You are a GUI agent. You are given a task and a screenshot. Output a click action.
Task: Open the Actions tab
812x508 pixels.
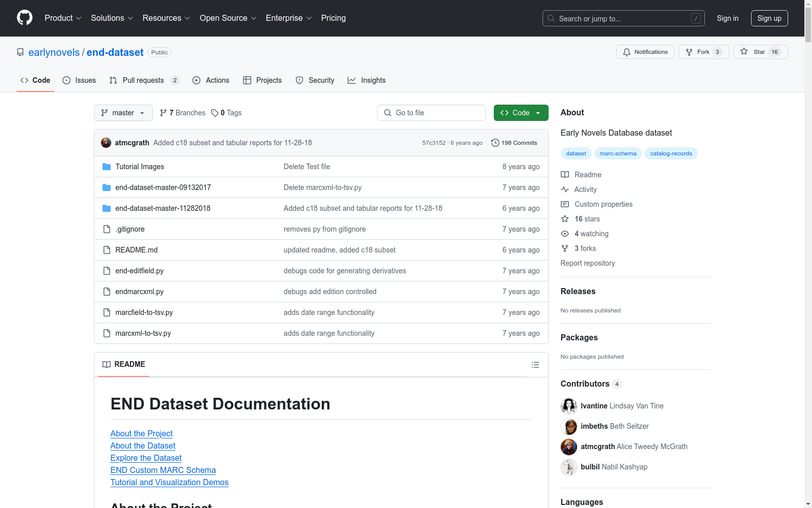[x=211, y=80]
